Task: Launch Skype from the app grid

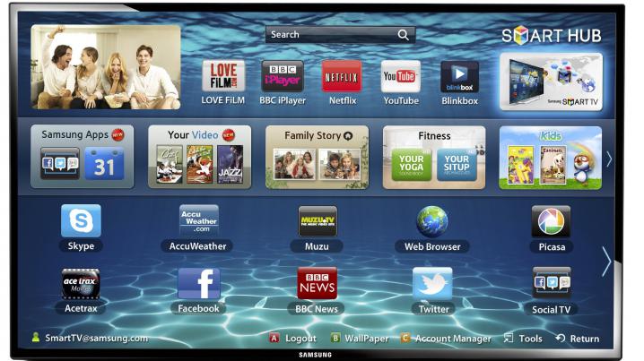Action: click(81, 220)
